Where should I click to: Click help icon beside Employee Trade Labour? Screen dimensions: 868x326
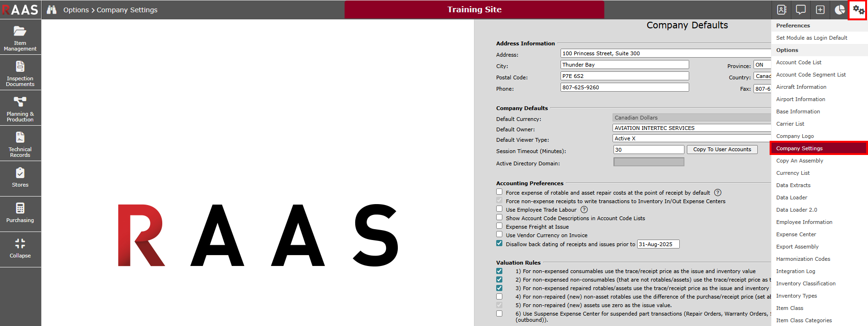click(x=584, y=210)
